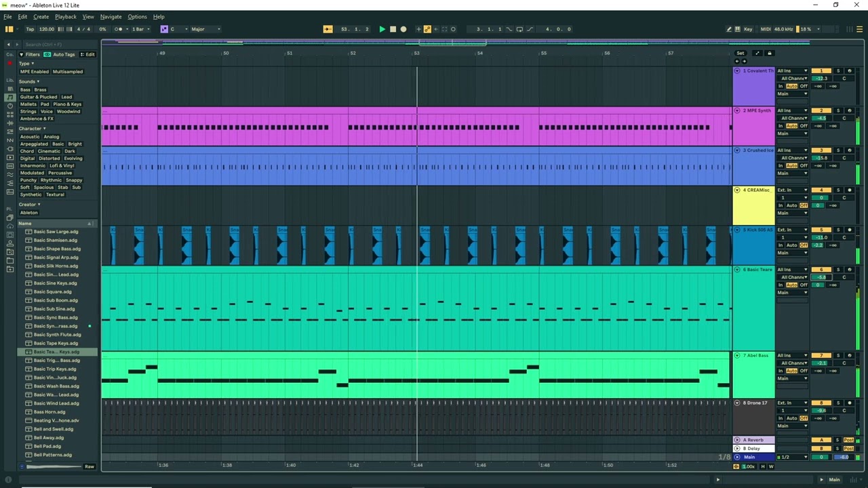
Task: Open the Instruments category in the browser sidebar
Action: coord(9,115)
